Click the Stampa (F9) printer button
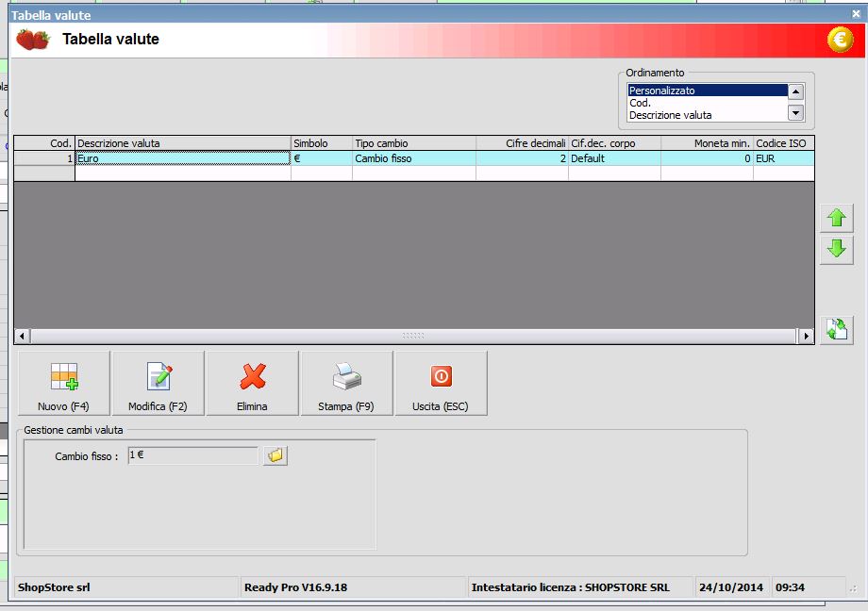Viewport: 868px width, 611px height. (x=346, y=383)
